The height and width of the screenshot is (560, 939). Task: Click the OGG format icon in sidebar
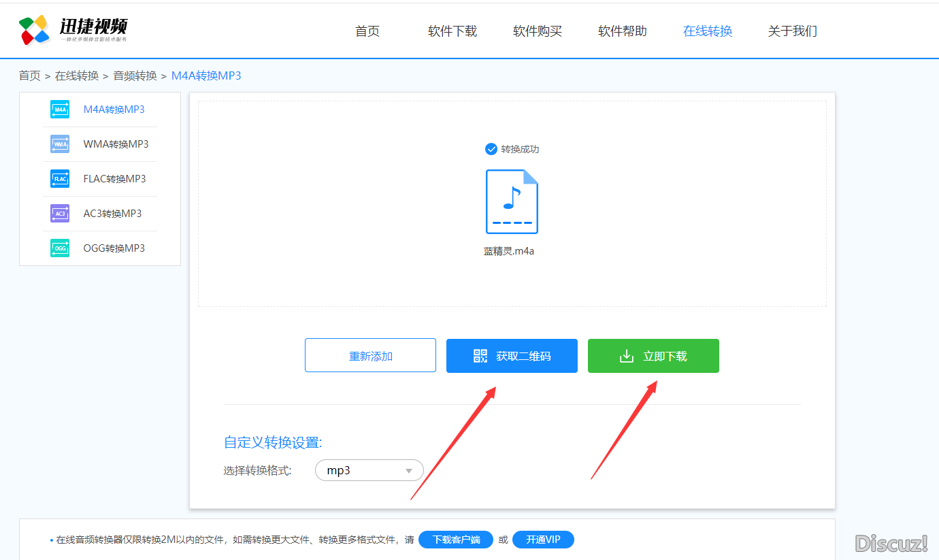60,248
